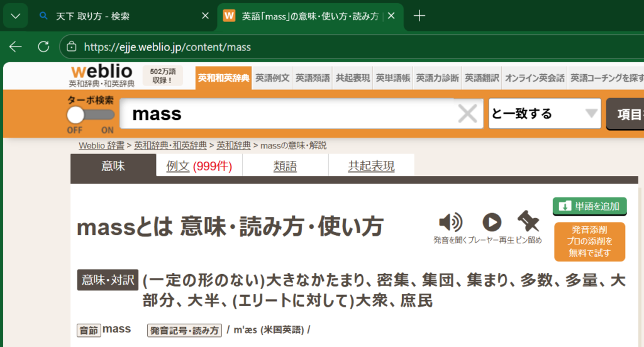The height and width of the screenshot is (347, 644).
Task: Toggle the ターボ検索 switch
Action: coord(90,115)
